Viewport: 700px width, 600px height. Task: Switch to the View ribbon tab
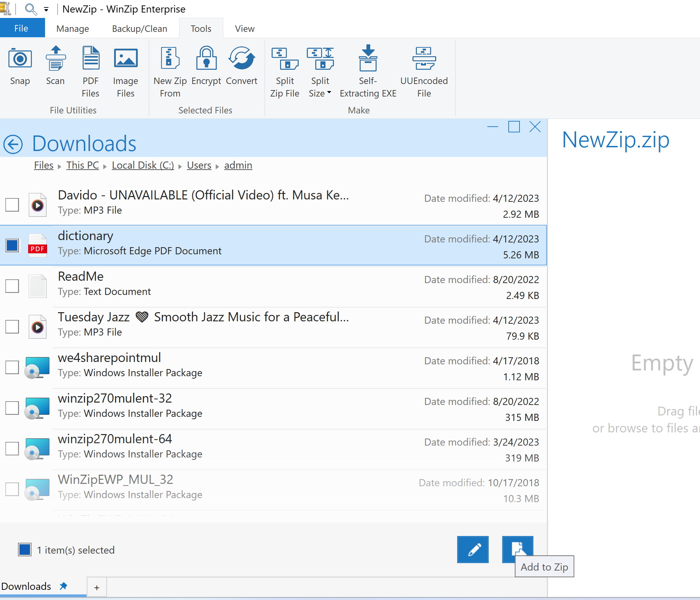tap(245, 28)
